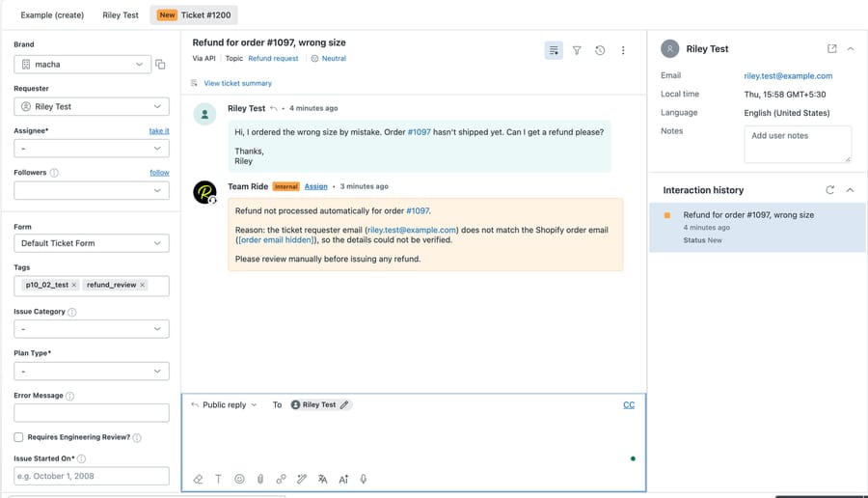Click the reply arrow beside Riley Test message

pyautogui.click(x=274, y=108)
